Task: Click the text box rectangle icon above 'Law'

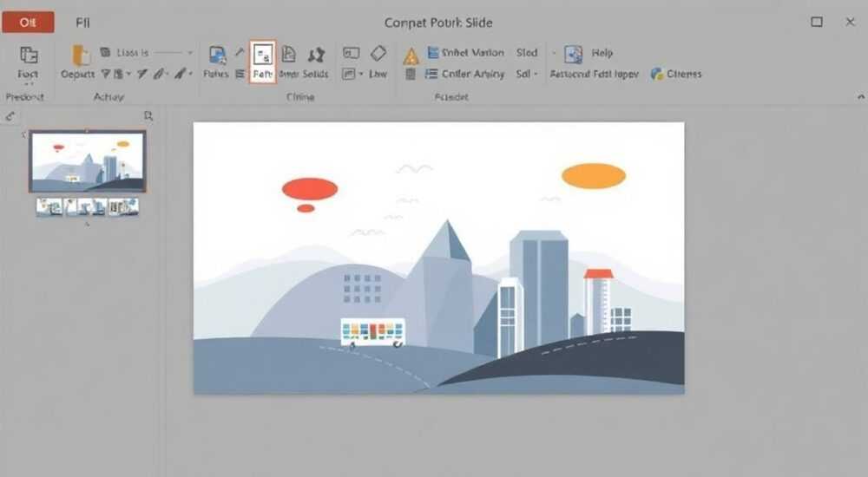Action: pos(351,53)
